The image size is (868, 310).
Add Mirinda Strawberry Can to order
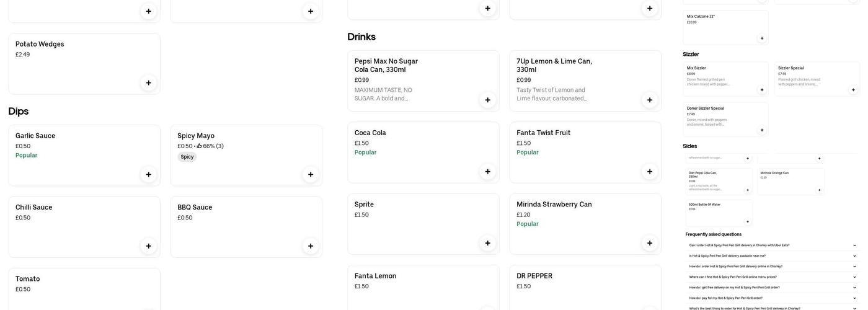click(x=650, y=243)
